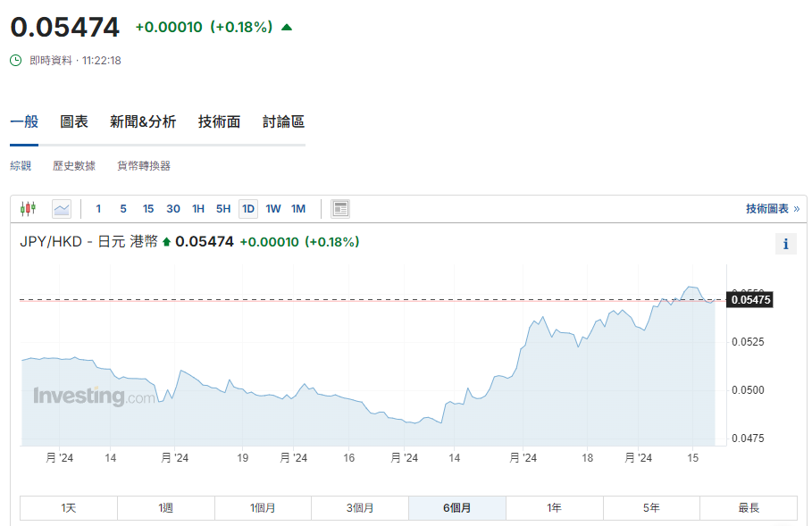Click the 0.05475 price marker on chart
This screenshot has width=812, height=526.
point(750,300)
